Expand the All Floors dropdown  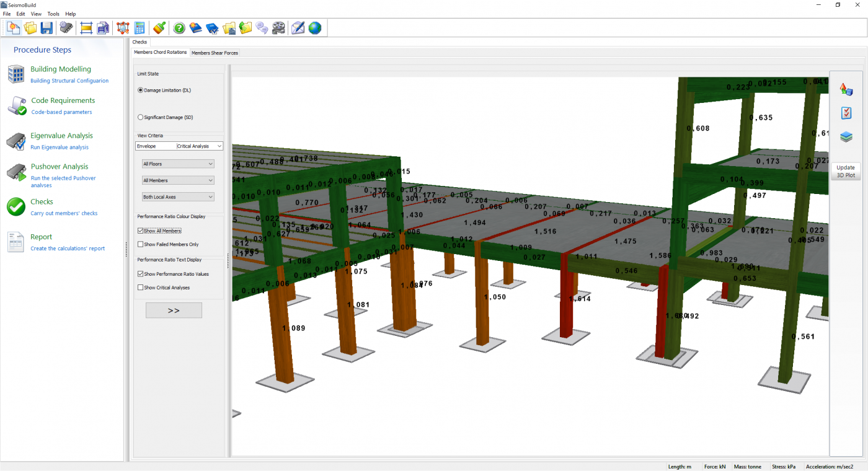pos(178,164)
